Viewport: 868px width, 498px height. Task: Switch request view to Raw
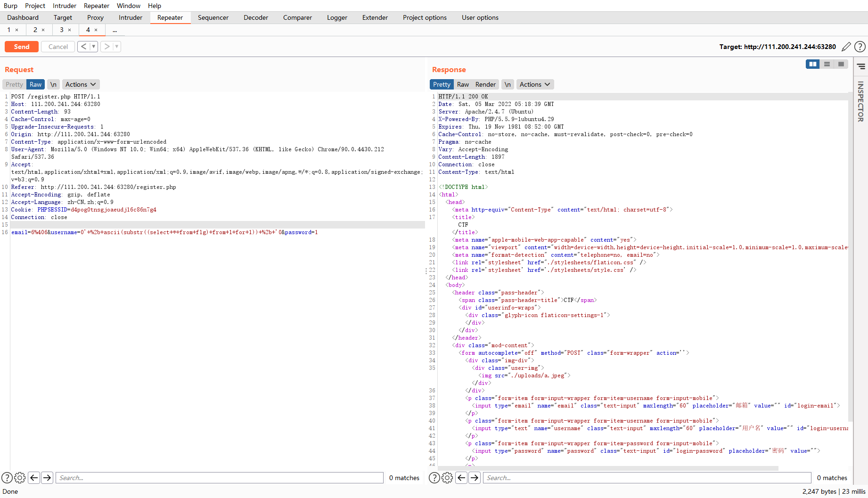pos(35,84)
